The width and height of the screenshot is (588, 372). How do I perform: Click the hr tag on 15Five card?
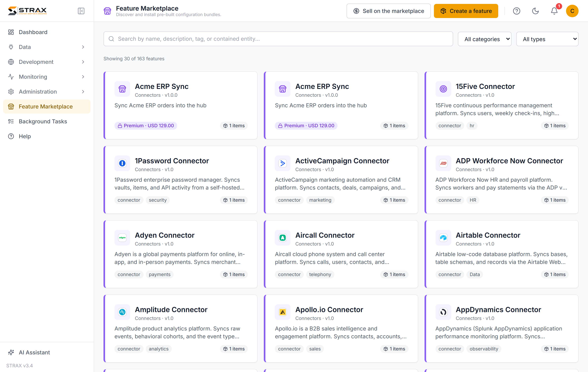pos(472,126)
